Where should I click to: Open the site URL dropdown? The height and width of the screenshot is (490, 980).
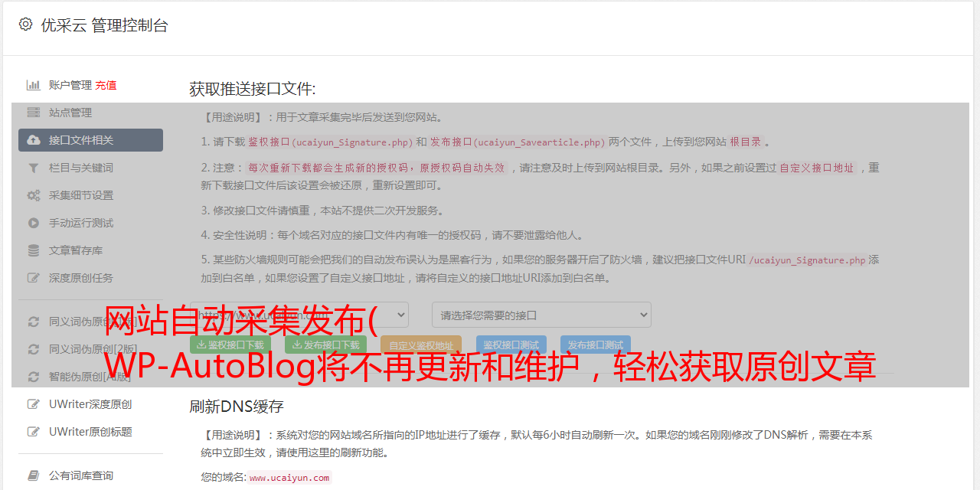point(299,315)
